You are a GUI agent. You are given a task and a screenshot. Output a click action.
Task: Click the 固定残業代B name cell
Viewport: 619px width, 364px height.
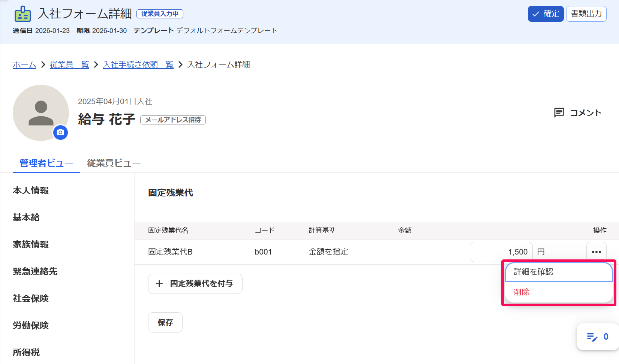point(170,252)
